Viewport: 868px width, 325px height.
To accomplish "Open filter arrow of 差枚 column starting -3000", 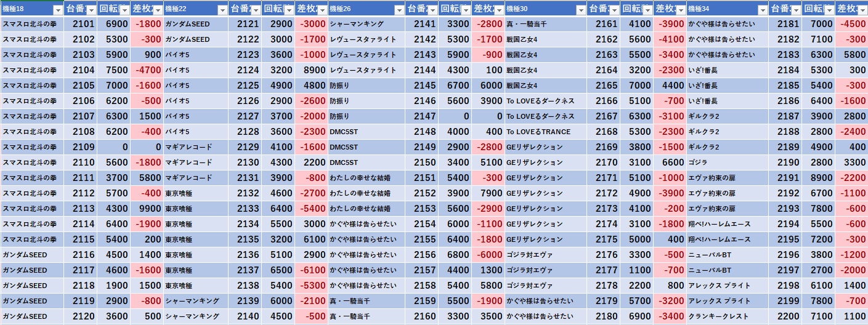I will 321,10.
